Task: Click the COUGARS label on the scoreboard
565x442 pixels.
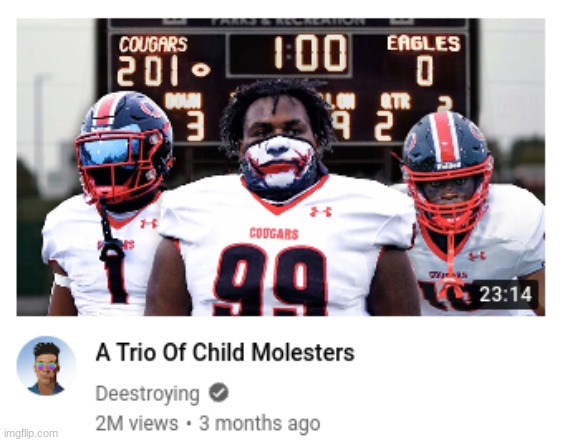Action: 153,45
